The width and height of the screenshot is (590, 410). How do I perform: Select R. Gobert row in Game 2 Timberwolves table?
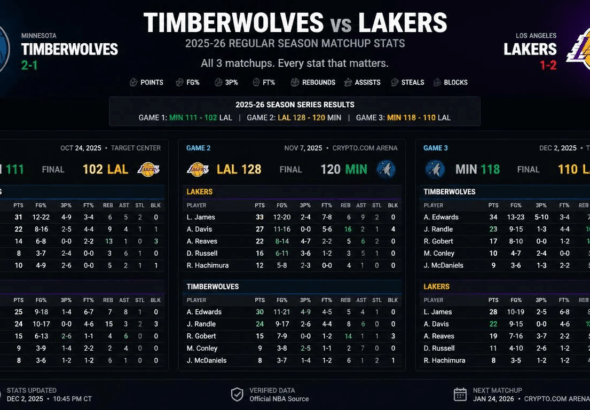point(292,336)
